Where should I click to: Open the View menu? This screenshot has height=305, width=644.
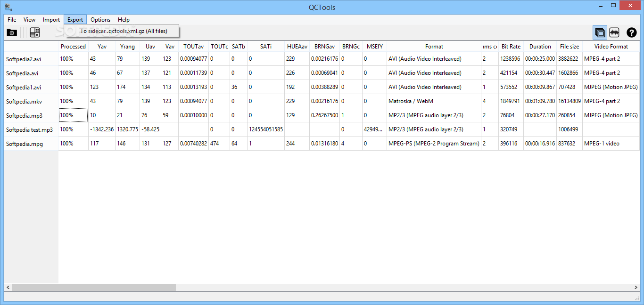pyautogui.click(x=29, y=20)
